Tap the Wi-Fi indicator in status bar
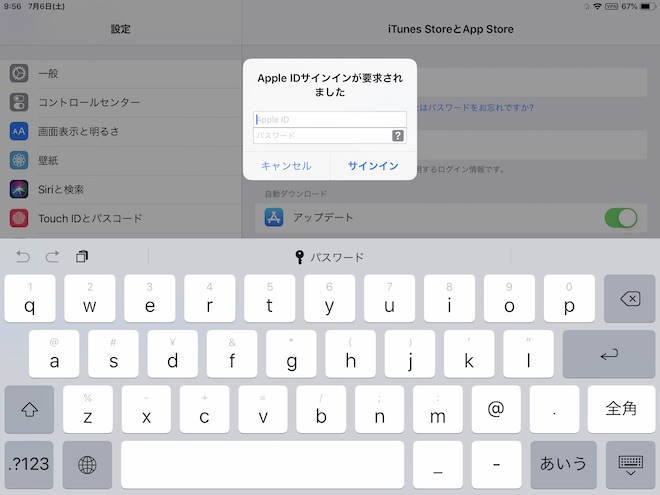The width and height of the screenshot is (660, 495). 597,6
